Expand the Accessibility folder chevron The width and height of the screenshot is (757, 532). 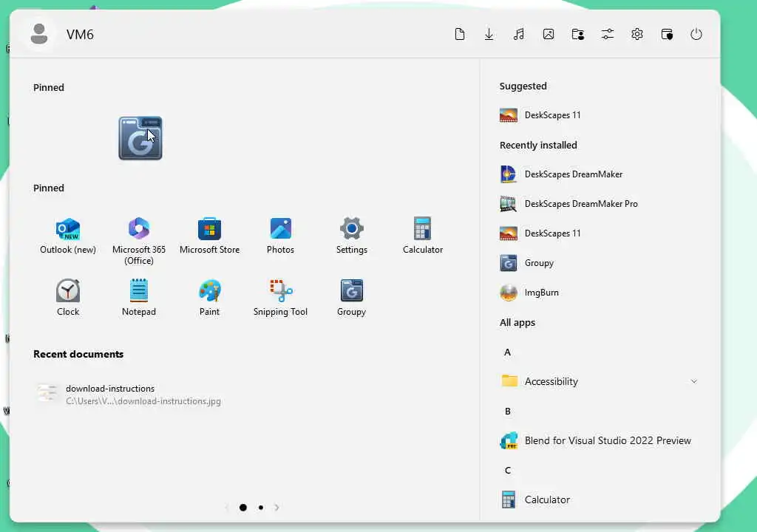click(693, 381)
